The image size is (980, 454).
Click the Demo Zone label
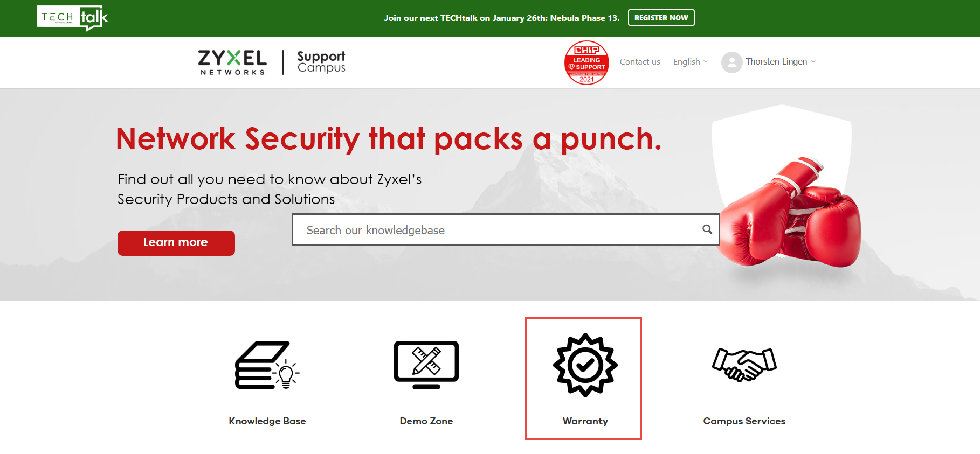[x=426, y=421]
